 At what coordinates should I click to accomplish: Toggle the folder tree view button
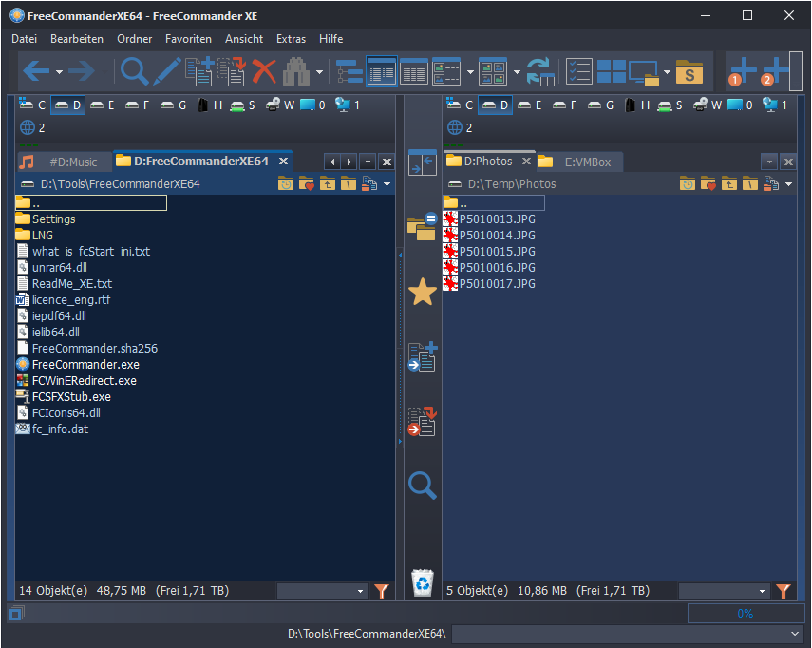tap(349, 71)
